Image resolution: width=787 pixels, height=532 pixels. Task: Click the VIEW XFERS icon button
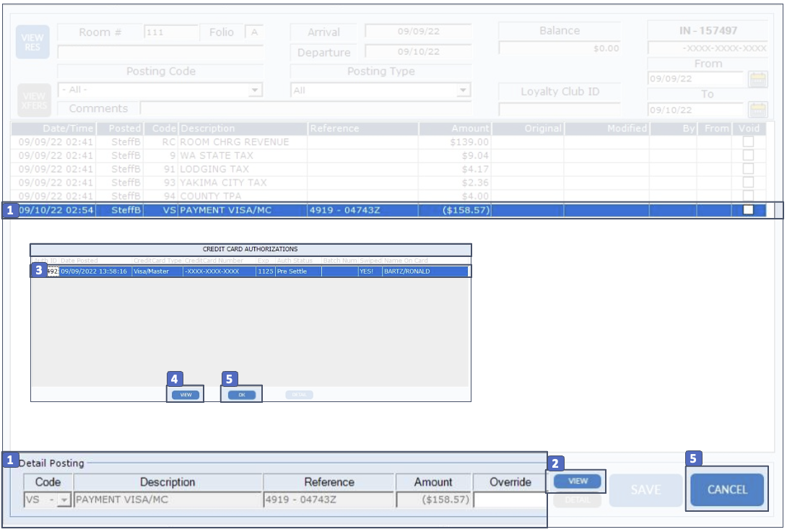click(x=32, y=100)
